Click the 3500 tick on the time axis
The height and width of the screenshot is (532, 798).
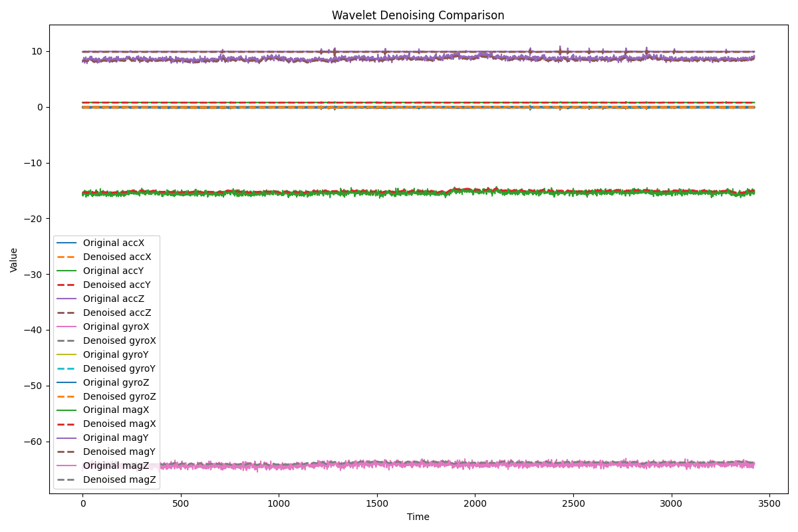tap(769, 505)
